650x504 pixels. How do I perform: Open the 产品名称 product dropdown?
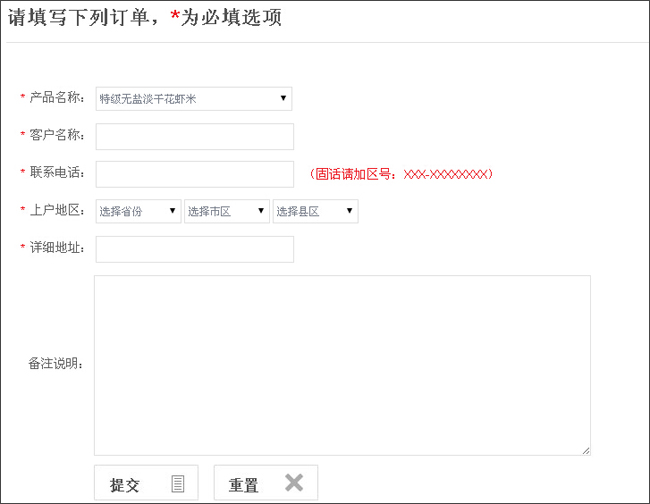pyautogui.click(x=193, y=98)
